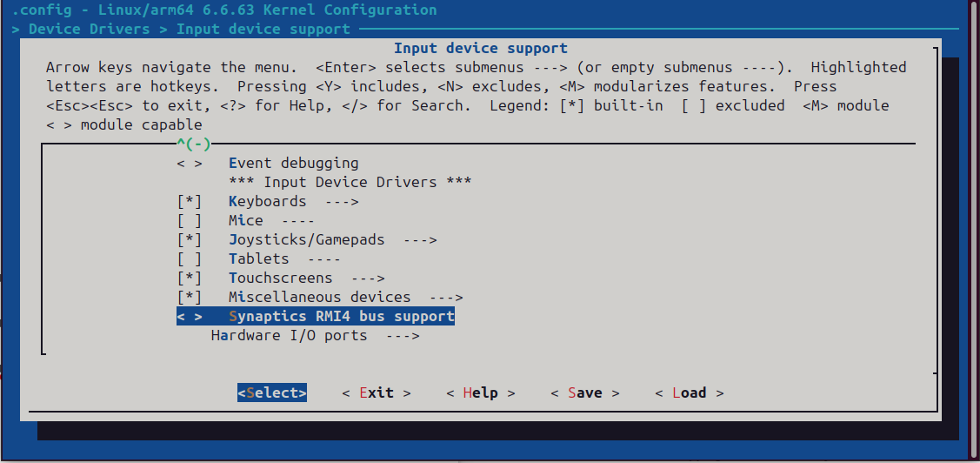Expand the Touchscreens submenu arrow

click(x=368, y=278)
